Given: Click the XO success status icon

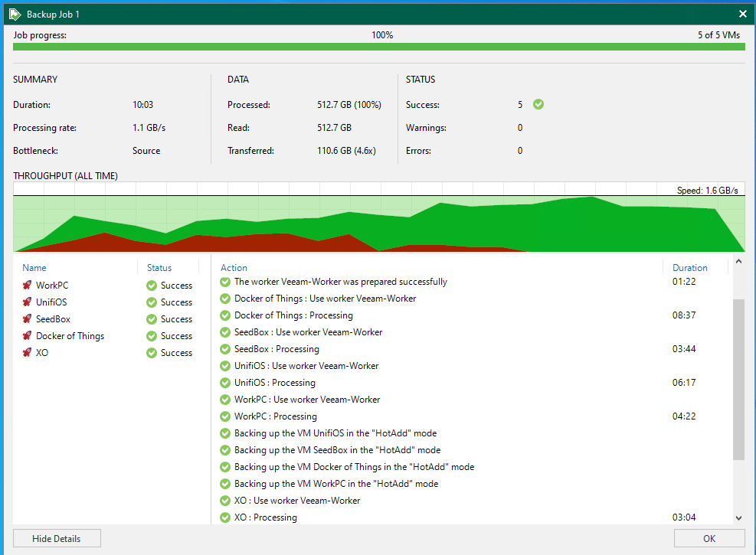Looking at the screenshot, I should tap(152, 353).
